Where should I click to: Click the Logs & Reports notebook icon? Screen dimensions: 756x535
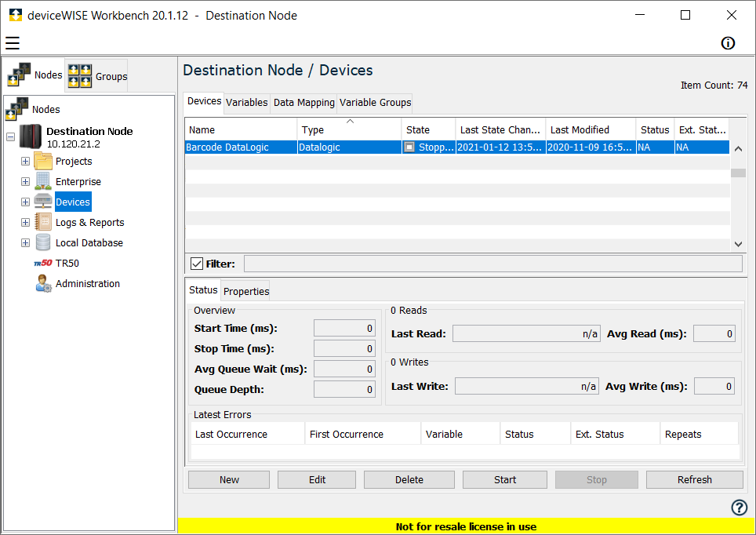(x=43, y=222)
